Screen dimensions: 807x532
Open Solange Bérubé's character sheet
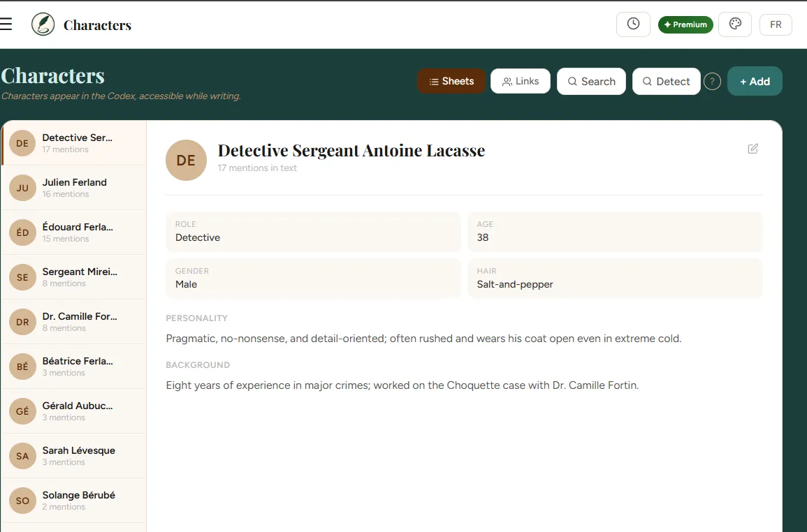pos(74,501)
